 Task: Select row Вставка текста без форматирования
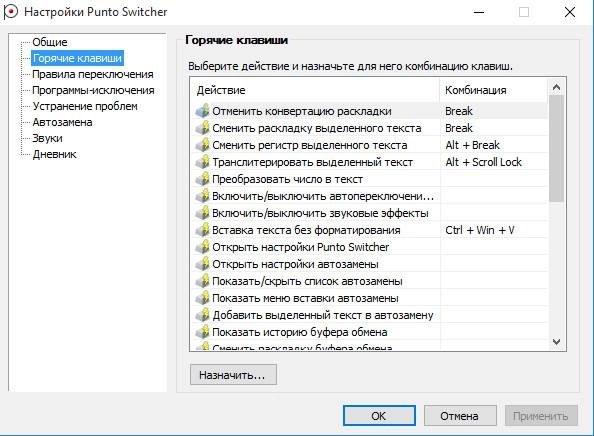pos(369,230)
